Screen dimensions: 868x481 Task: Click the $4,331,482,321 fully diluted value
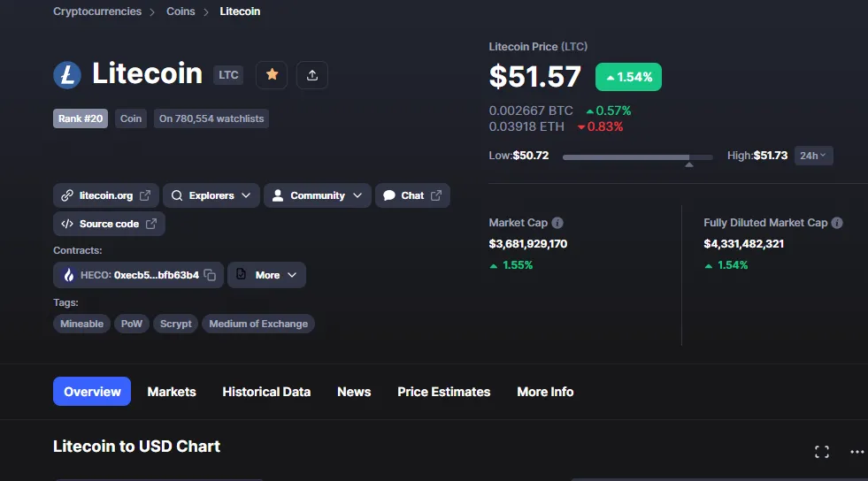(743, 244)
